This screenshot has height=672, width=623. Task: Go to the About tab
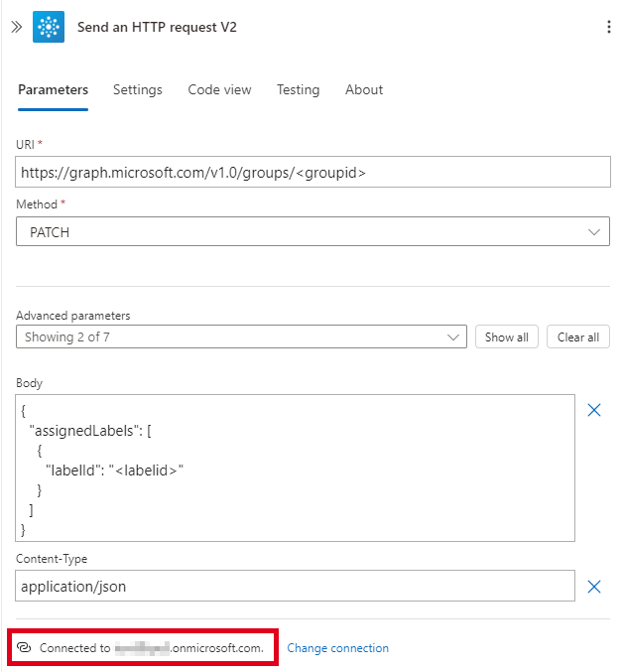pyautogui.click(x=364, y=89)
